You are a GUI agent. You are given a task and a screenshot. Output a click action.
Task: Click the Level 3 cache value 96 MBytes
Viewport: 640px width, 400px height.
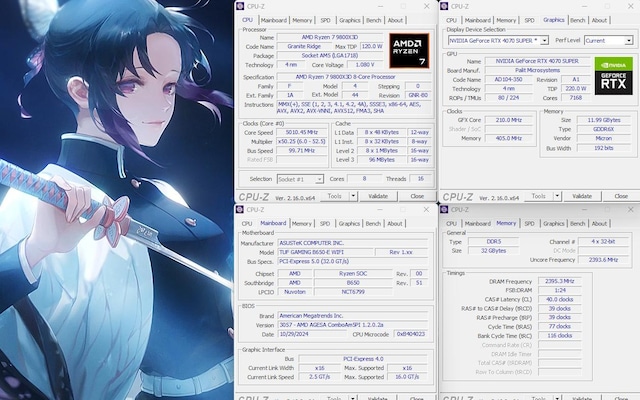382,160
